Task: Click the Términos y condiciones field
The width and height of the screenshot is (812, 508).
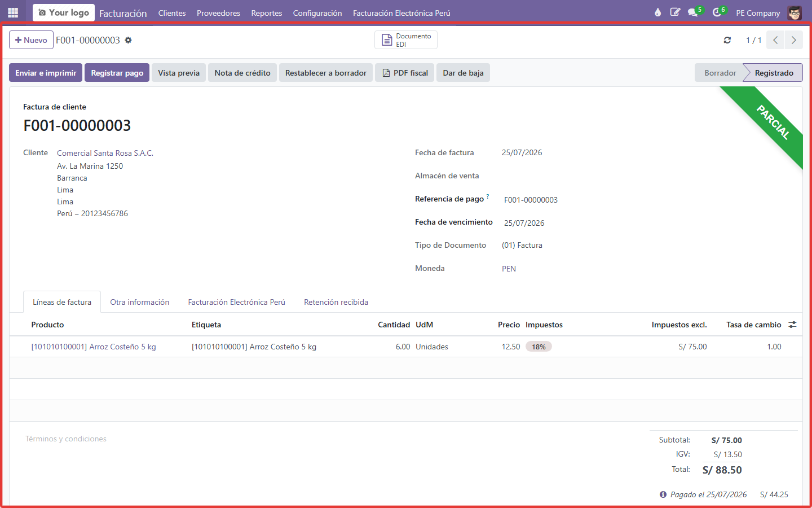Action: pos(66,439)
